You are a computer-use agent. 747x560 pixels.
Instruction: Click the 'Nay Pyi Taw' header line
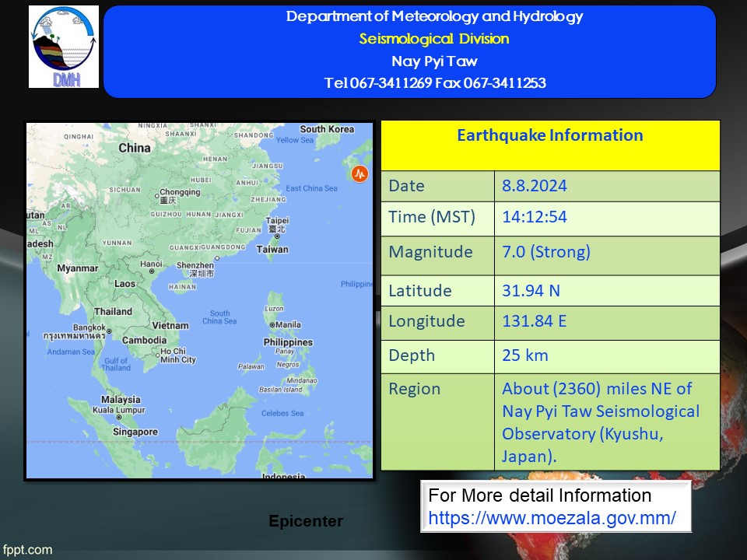tap(434, 61)
